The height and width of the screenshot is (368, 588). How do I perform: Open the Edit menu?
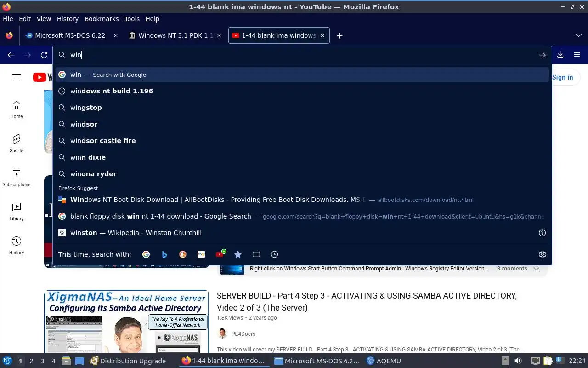click(25, 19)
